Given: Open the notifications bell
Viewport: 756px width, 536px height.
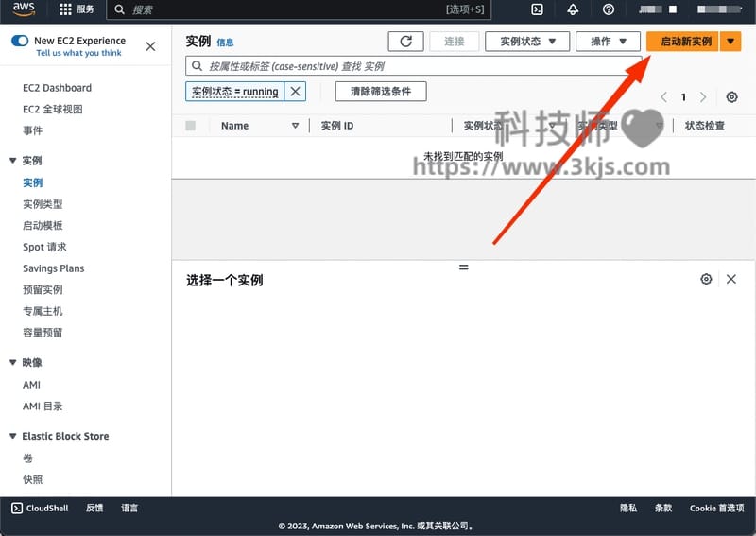Looking at the screenshot, I should [x=573, y=9].
